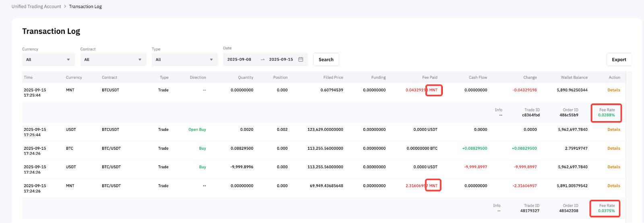Open Details for USDT BTC/USDT Buy row

pyautogui.click(x=613, y=167)
